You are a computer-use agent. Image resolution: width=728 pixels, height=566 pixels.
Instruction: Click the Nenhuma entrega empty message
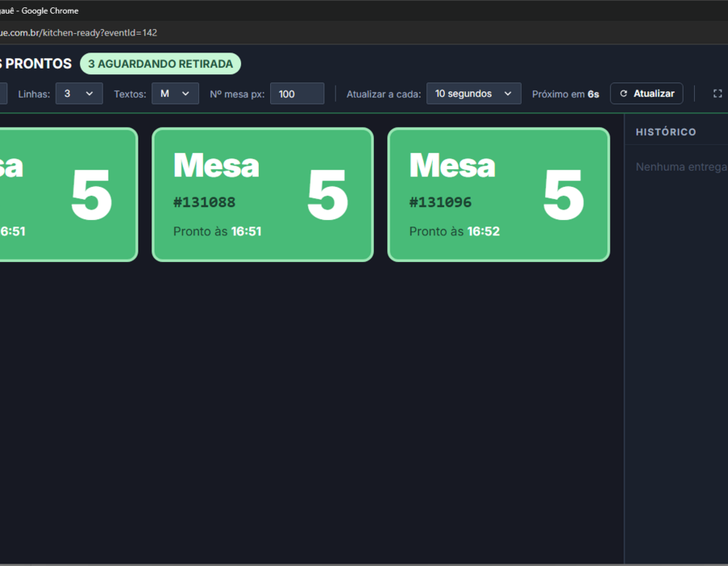point(682,167)
